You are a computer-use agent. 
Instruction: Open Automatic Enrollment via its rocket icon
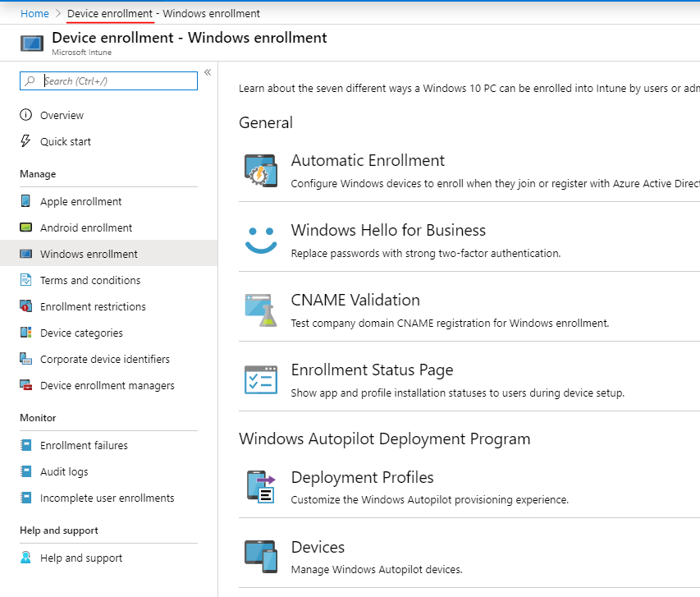click(x=263, y=167)
